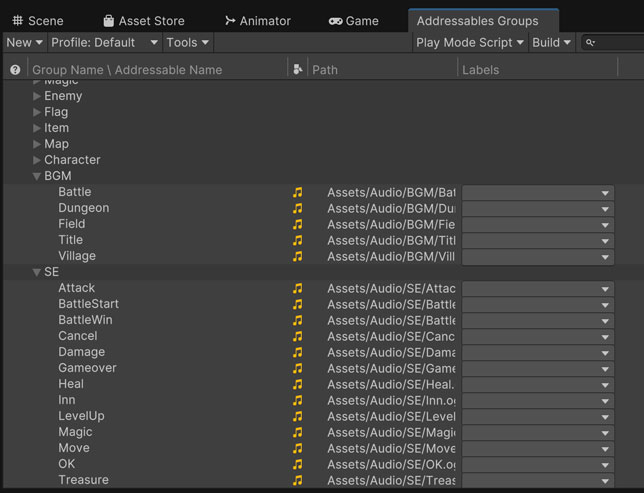Click audio icon for BattleWin SE

(298, 320)
